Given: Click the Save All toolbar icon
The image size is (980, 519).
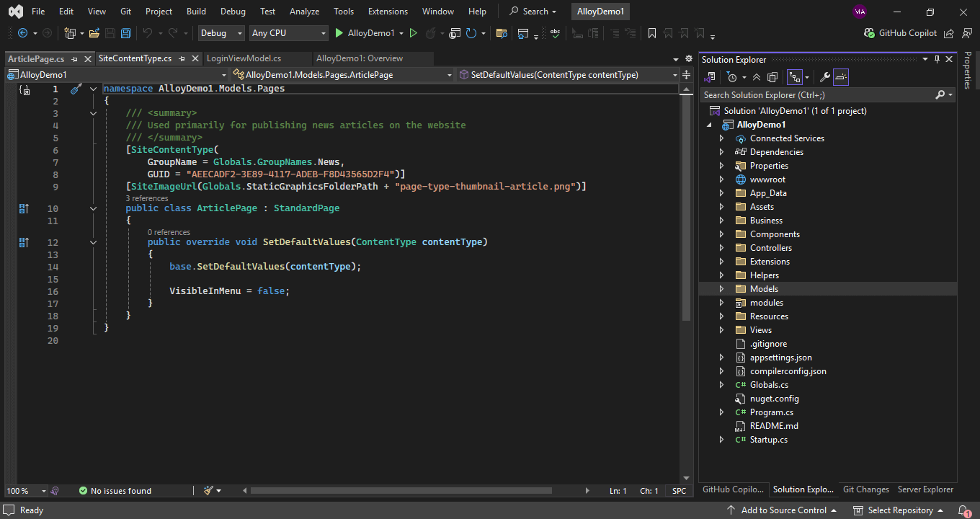Looking at the screenshot, I should click(x=126, y=33).
